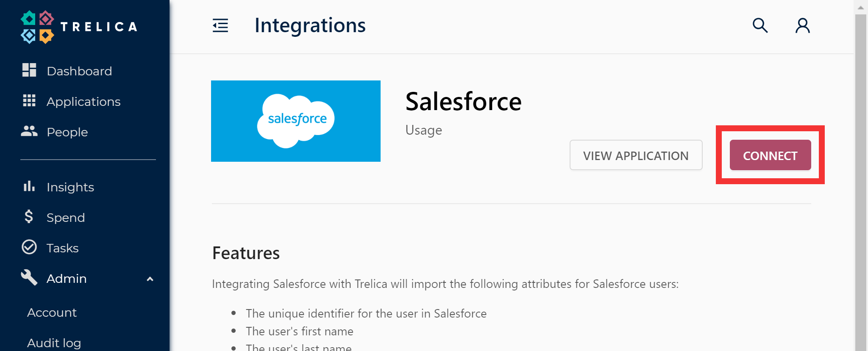Click the Dashboard grid icon
This screenshot has height=351, width=868.
point(29,70)
